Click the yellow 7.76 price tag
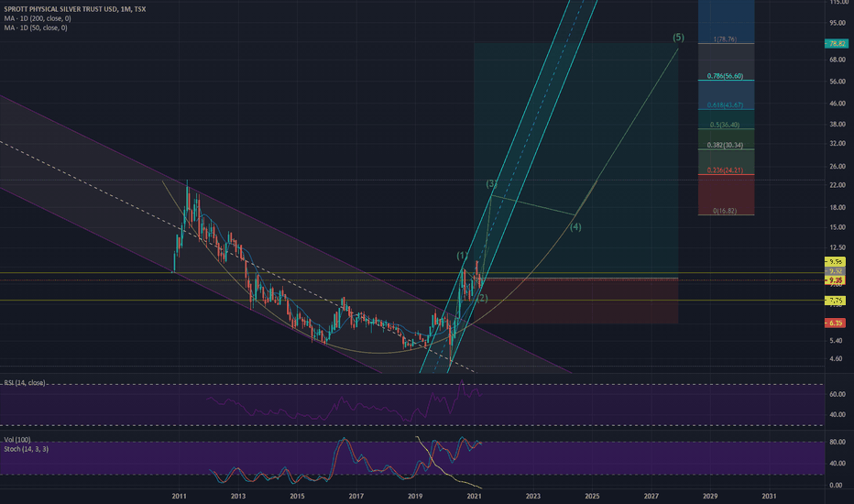This screenshot has width=854, height=504. coord(835,301)
